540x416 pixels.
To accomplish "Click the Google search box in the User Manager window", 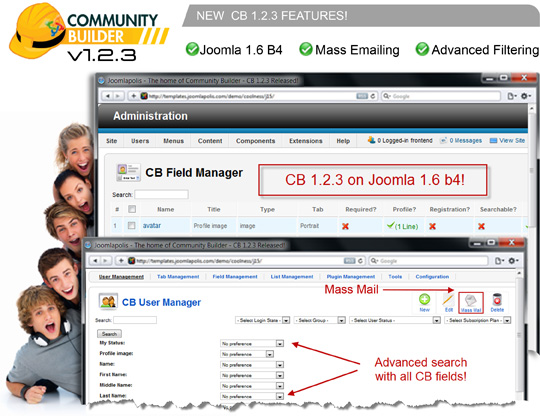I will pos(429,261).
